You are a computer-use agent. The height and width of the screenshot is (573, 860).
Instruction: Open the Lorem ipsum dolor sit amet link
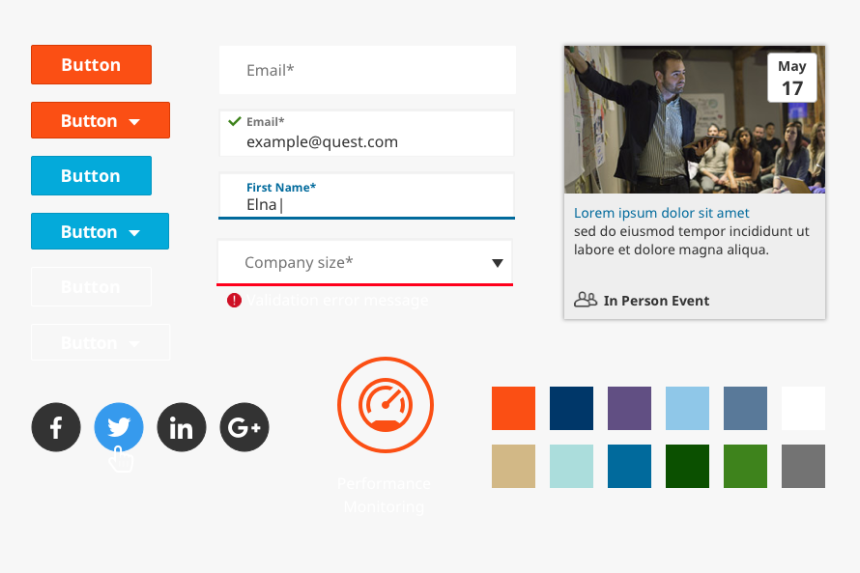661,213
